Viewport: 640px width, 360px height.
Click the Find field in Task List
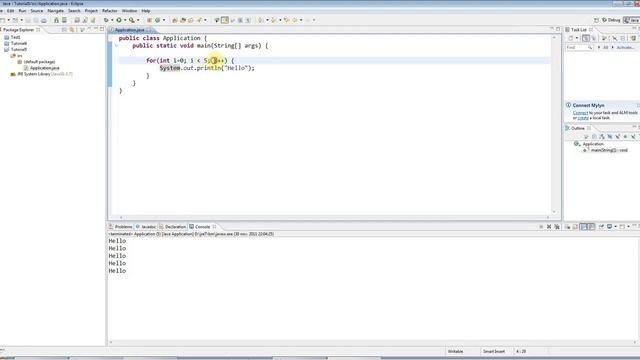click(x=579, y=48)
